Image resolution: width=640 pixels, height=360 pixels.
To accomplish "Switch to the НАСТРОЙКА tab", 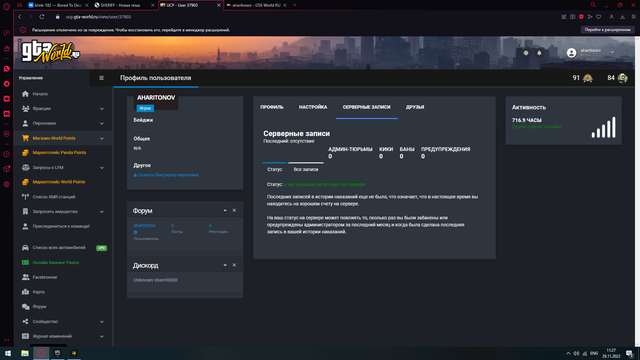I will pyautogui.click(x=313, y=107).
